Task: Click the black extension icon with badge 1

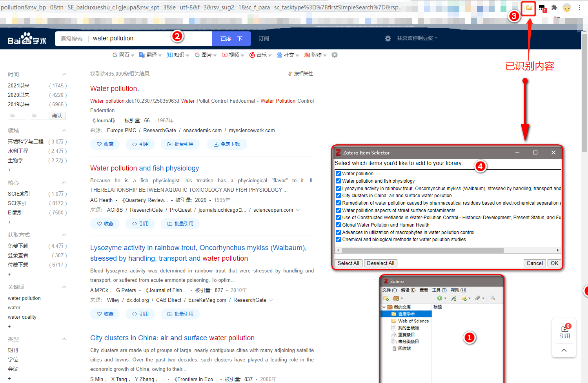Action: [542, 8]
